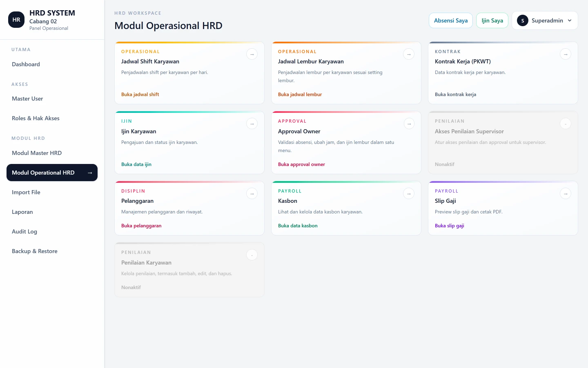Image resolution: width=588 pixels, height=368 pixels.
Task: Click the circle icon on Akses Penilaian Supervisor card
Action: (566, 123)
